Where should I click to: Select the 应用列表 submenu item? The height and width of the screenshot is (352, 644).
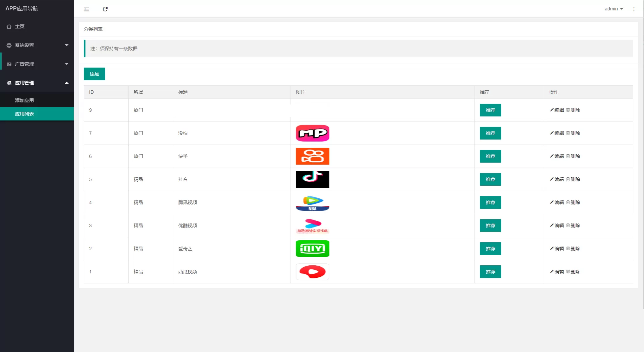(x=24, y=114)
